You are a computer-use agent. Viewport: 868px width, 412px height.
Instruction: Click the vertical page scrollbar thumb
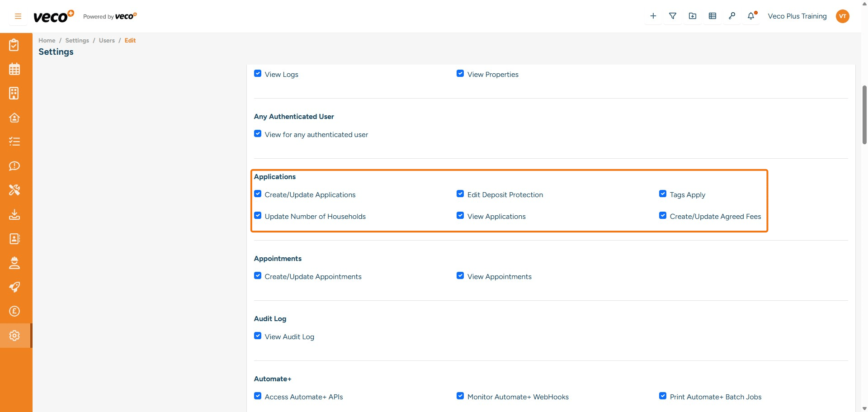point(864,114)
